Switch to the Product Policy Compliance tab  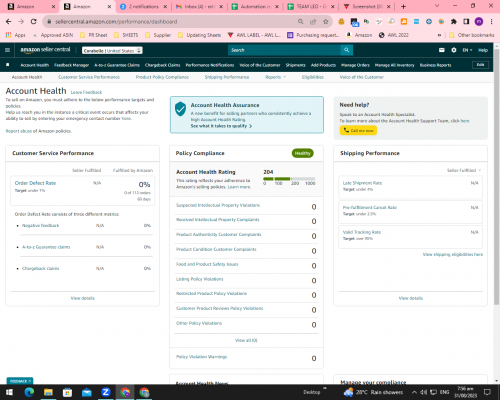point(162,77)
